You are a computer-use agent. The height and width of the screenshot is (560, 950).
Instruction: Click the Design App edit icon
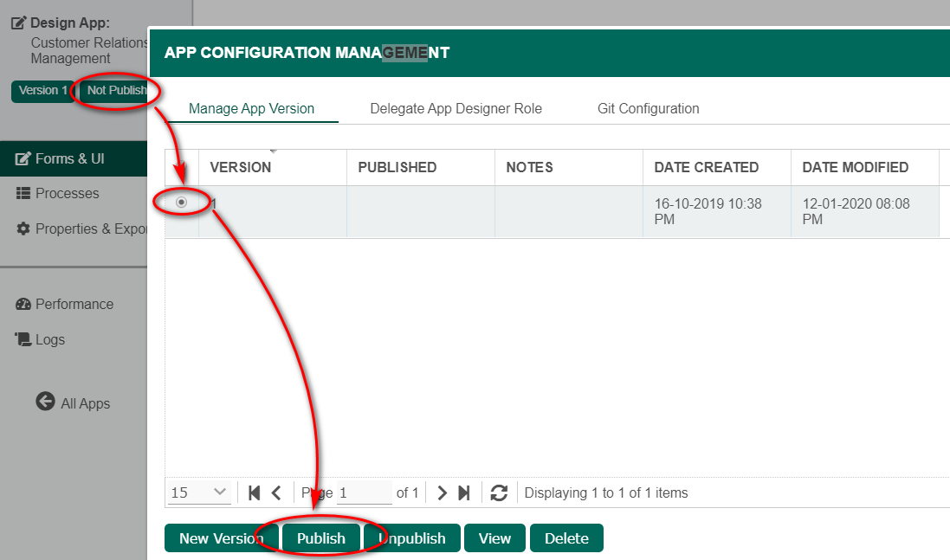pos(18,23)
